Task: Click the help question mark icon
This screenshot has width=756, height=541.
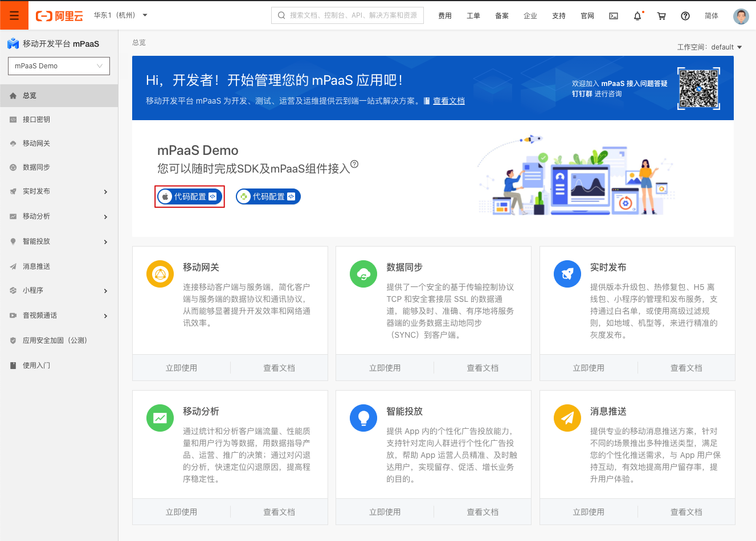Action: click(685, 16)
